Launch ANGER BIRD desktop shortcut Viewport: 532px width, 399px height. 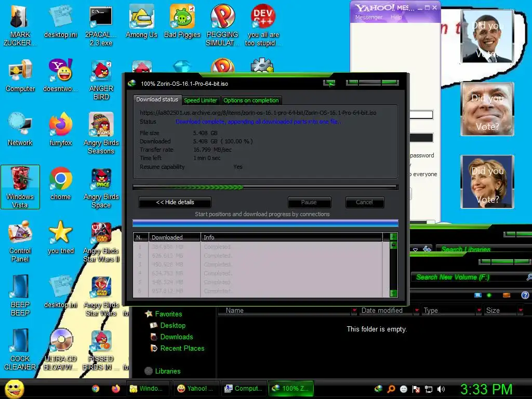tap(101, 80)
